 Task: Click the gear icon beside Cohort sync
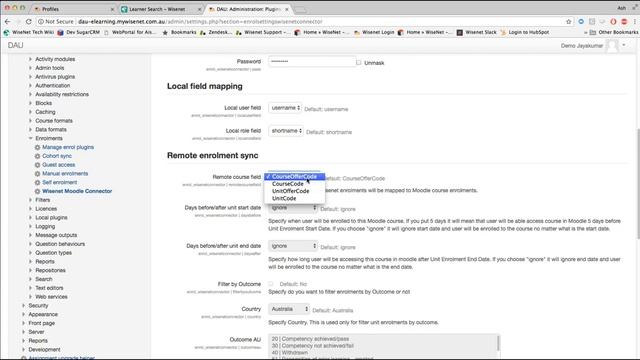pos(38,156)
